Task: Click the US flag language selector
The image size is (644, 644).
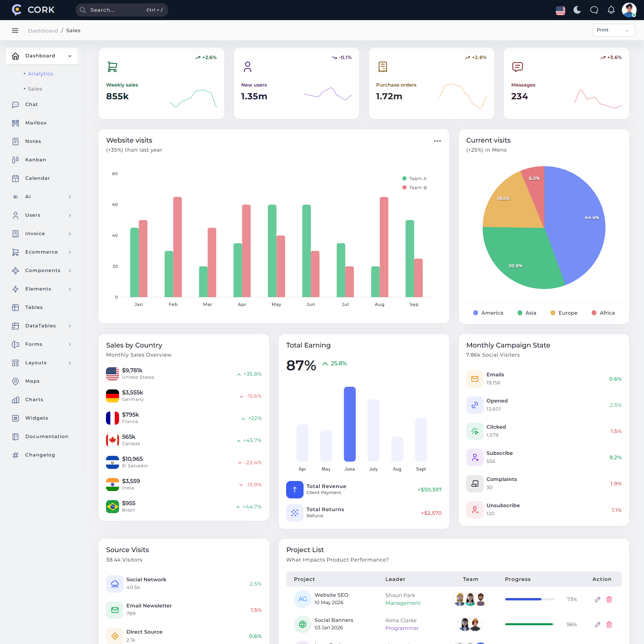Action: click(x=560, y=10)
